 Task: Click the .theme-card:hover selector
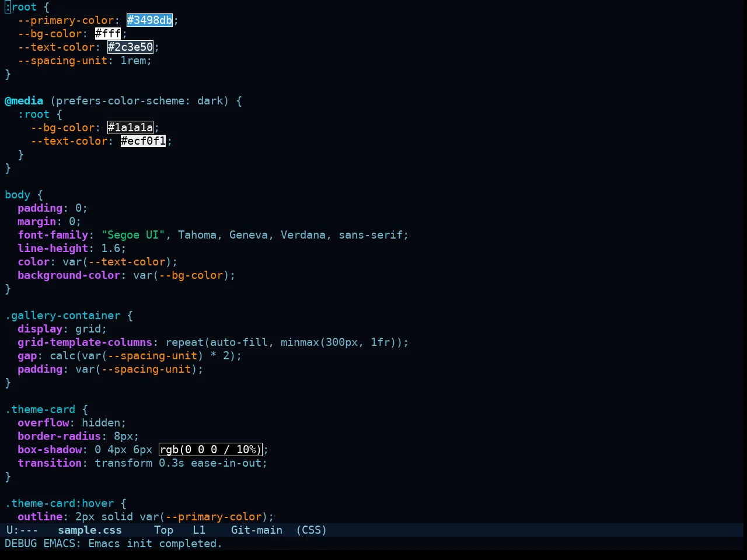pos(60,503)
